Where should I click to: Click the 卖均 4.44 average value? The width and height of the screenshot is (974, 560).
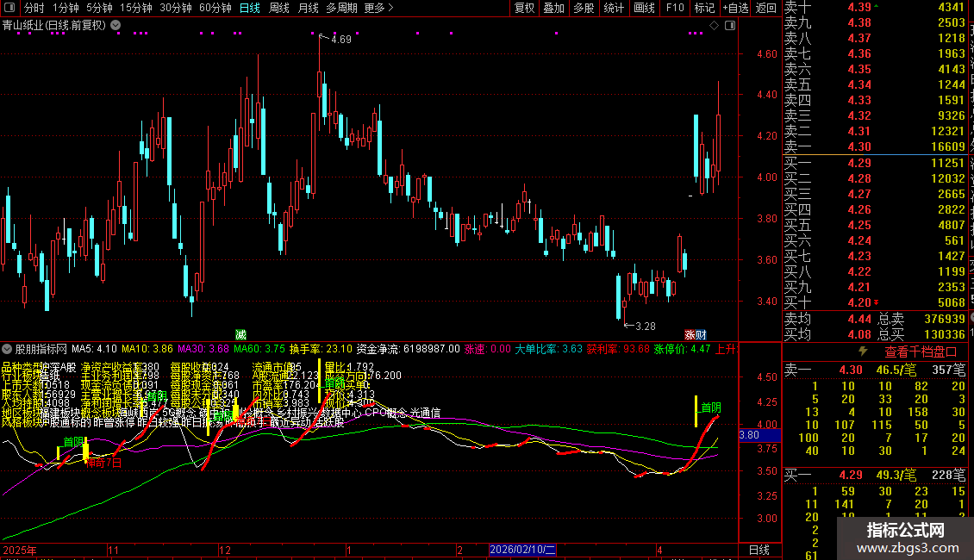(x=859, y=319)
